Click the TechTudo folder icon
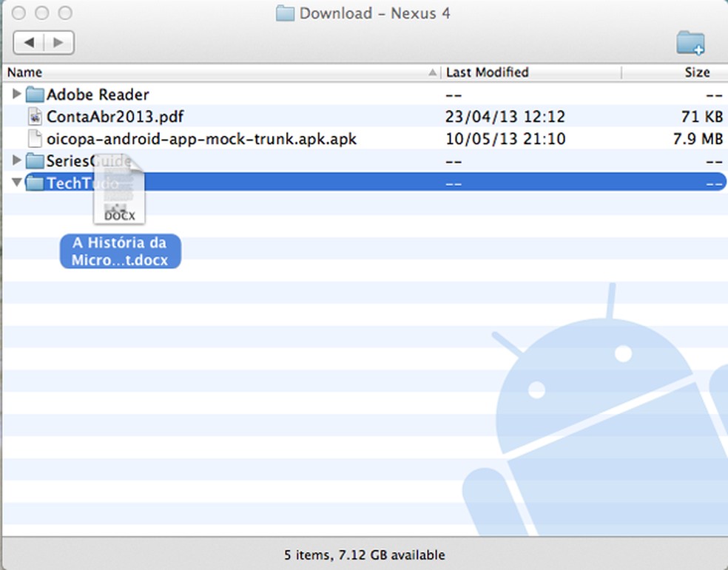728x570 pixels. (35, 183)
